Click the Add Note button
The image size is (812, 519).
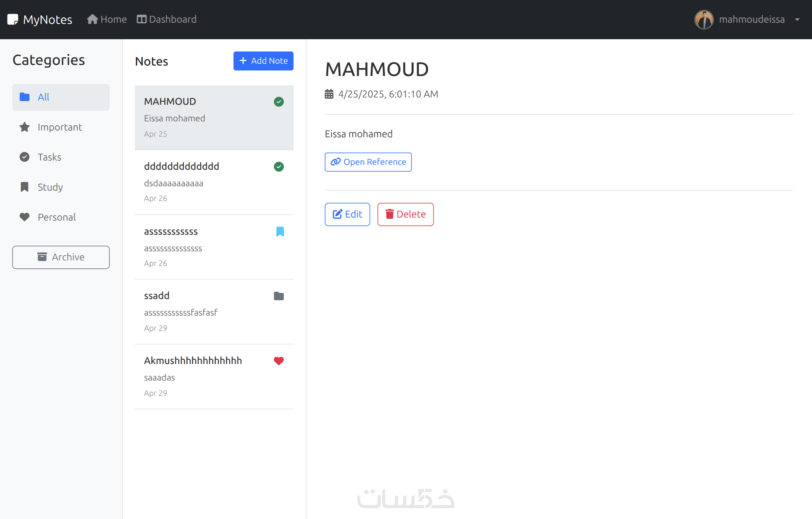click(263, 61)
